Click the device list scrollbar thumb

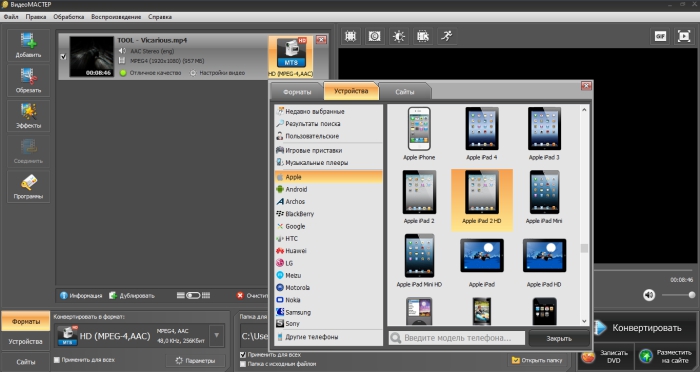[584, 248]
